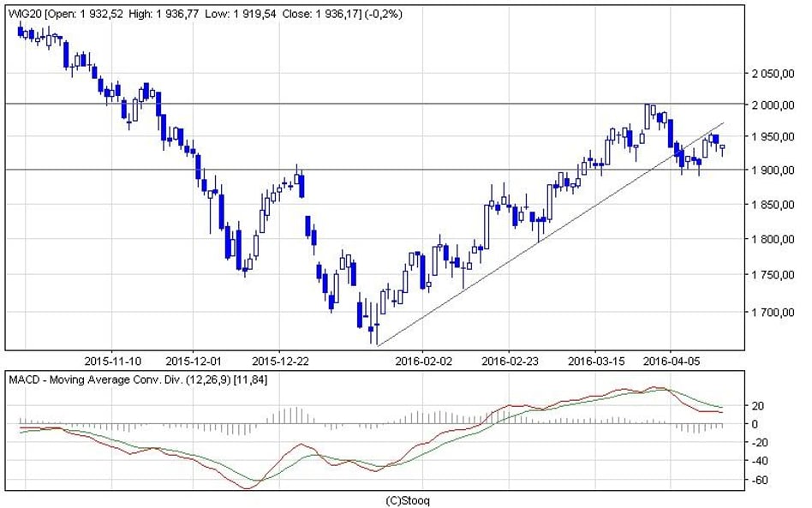
Task: Select the 2015-12-22 date label
Action: pyautogui.click(x=282, y=360)
